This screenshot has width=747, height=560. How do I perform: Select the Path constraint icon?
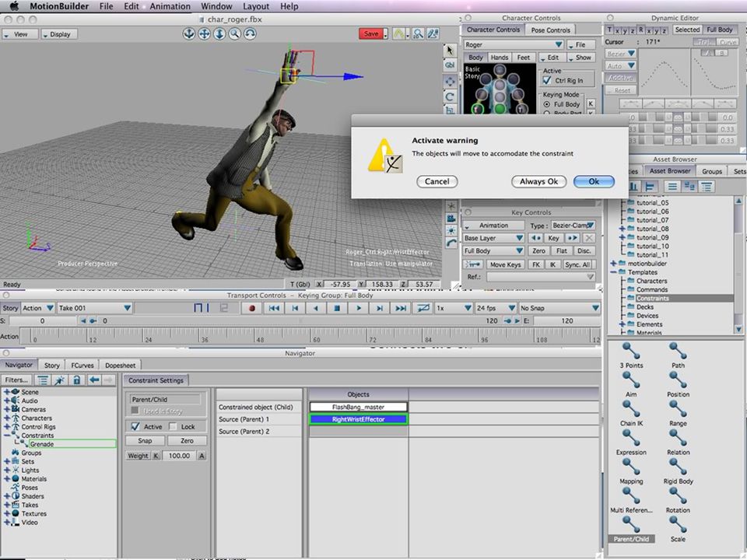coord(678,355)
